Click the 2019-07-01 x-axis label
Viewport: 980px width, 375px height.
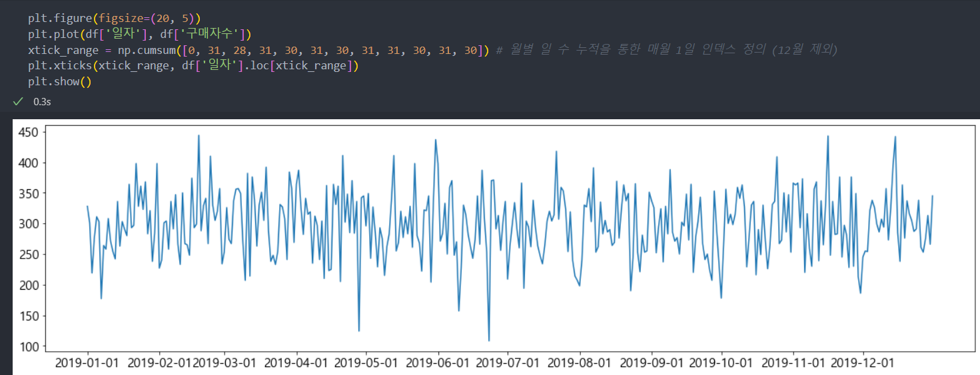pos(508,362)
